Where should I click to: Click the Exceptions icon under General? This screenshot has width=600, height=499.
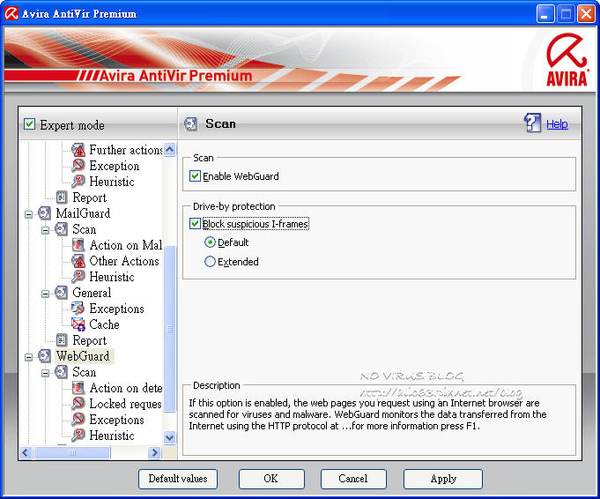(78, 308)
